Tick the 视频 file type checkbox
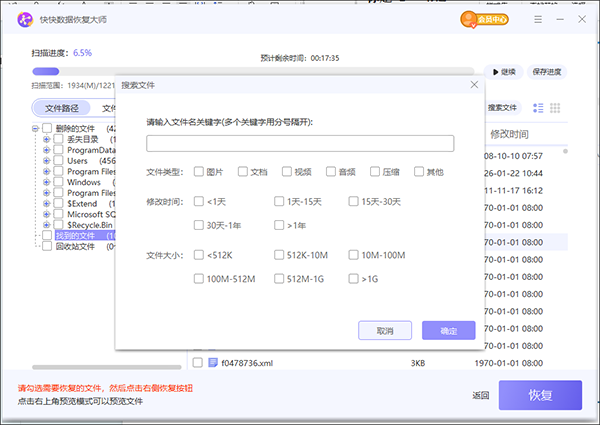This screenshot has height=425, width=600. [x=287, y=171]
